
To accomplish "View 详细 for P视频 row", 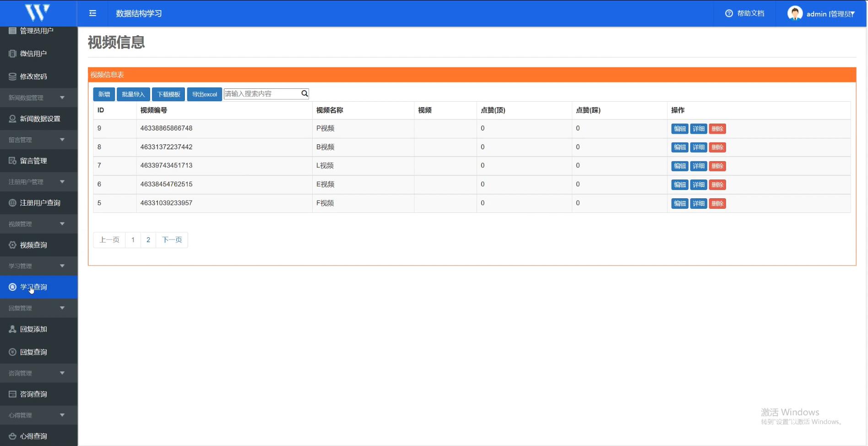I will 699,129.
